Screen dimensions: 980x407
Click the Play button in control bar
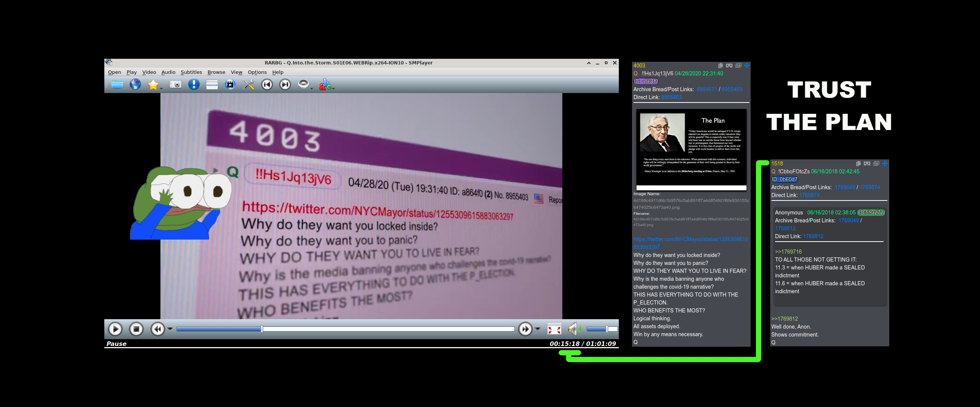(x=115, y=329)
